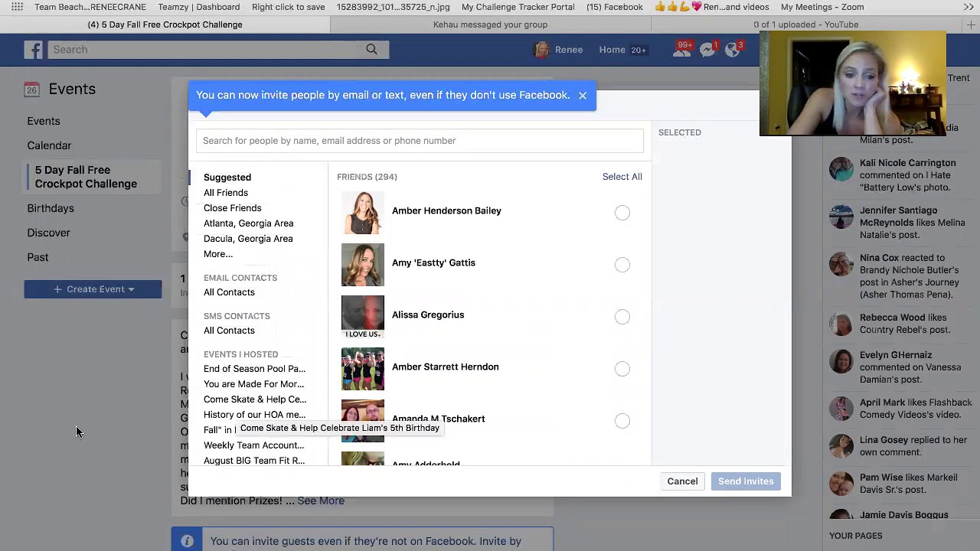Open Amber Starrett Herndon profile photo
The width and height of the screenshot is (980, 551).
pos(363,369)
